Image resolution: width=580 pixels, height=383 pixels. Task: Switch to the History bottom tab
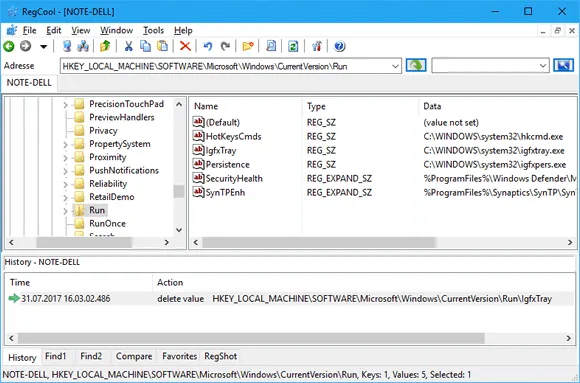point(22,357)
